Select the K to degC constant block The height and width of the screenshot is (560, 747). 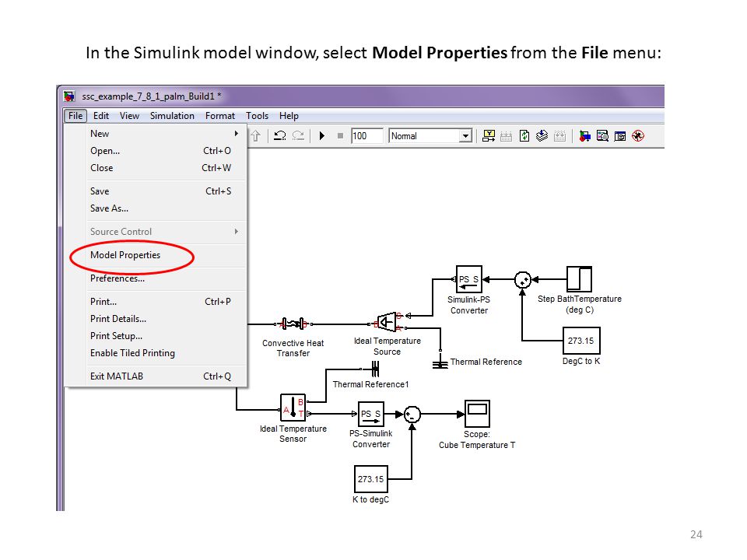(x=371, y=479)
